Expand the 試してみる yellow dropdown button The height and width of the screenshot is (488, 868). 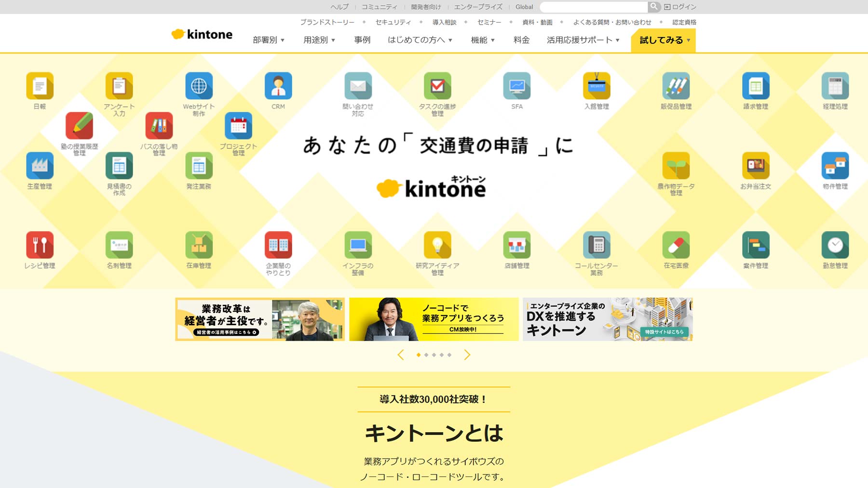tap(664, 40)
